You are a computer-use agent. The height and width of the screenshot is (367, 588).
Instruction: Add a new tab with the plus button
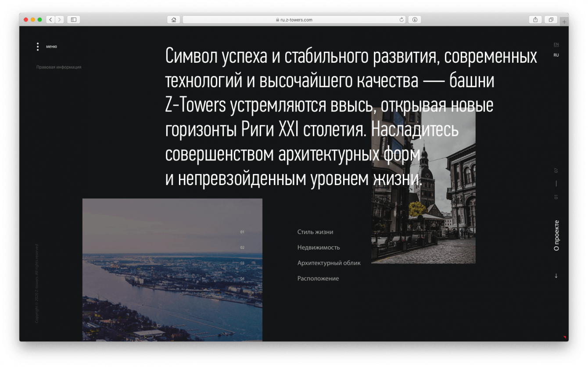click(564, 21)
